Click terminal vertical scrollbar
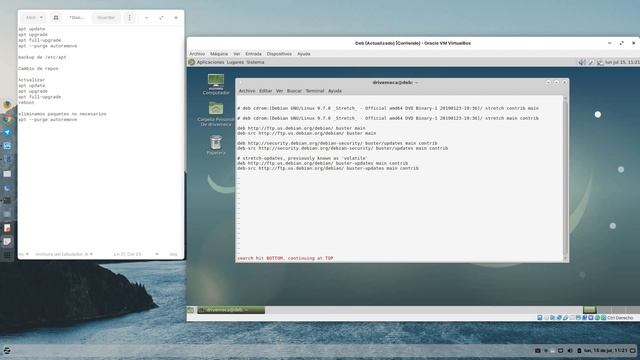The image size is (640, 360). pyautogui.click(x=565, y=178)
